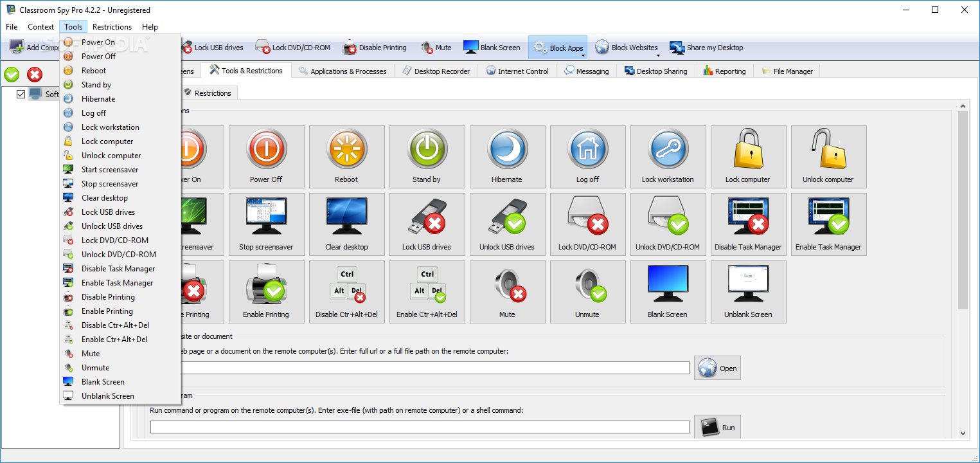Click Mute in the top toolbar

[x=436, y=48]
